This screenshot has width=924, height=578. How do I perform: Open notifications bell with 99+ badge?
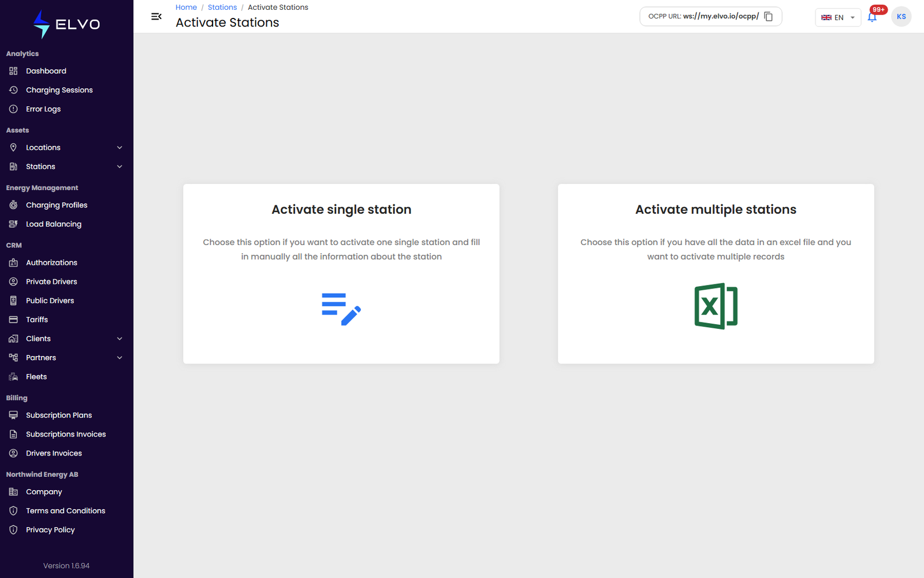(x=872, y=17)
